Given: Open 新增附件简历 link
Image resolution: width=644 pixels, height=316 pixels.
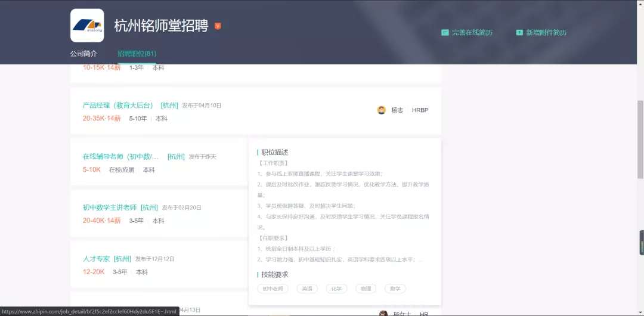Looking at the screenshot, I should click(x=546, y=32).
